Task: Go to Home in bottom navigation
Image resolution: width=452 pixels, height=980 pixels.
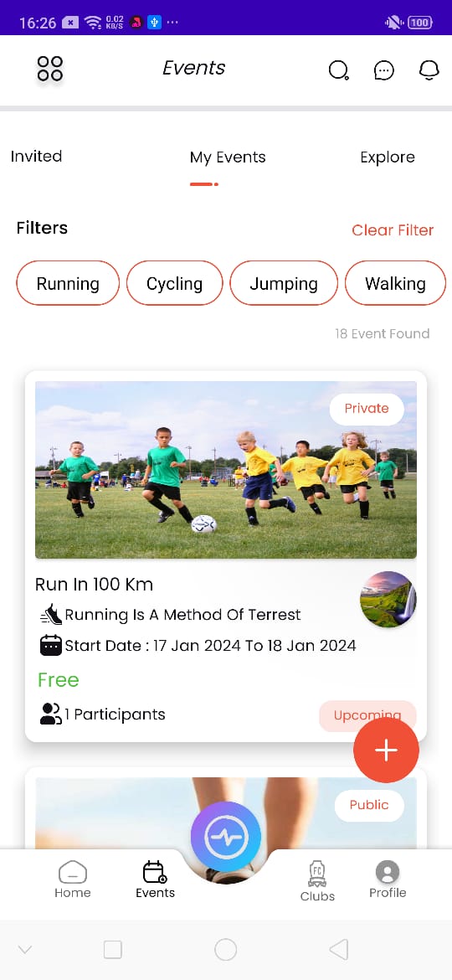Action: click(73, 880)
